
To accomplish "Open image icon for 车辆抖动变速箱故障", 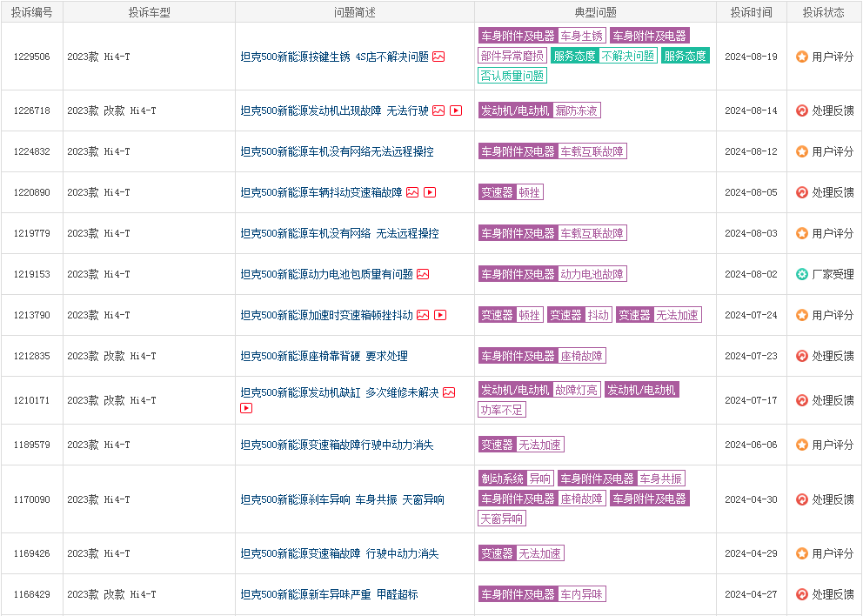I will click(412, 192).
